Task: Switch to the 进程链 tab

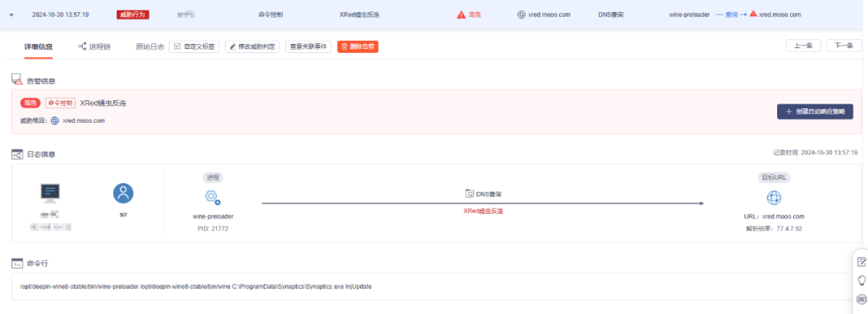Action: [94, 47]
